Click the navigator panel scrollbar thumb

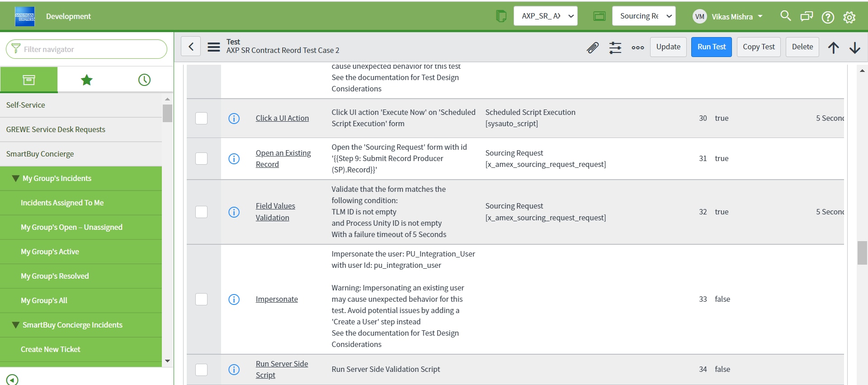[167, 113]
